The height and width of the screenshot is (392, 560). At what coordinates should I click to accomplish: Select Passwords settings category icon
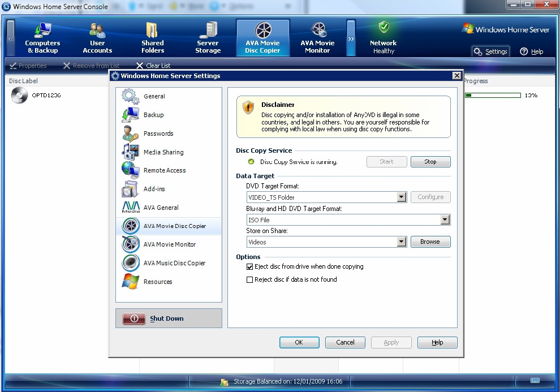pos(130,133)
